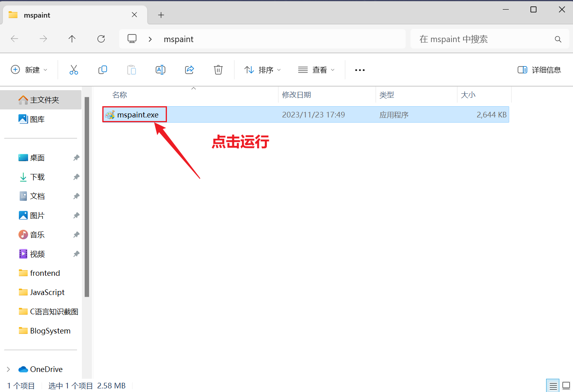This screenshot has width=573, height=392.
Task: Click the sidebar vertical scrollbar
Action: click(87, 196)
